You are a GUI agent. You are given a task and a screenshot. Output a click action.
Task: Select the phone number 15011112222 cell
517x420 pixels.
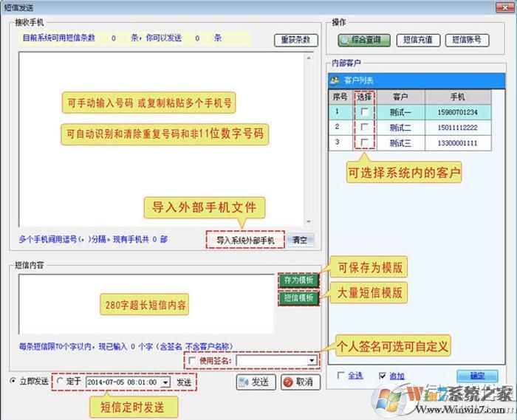[458, 128]
